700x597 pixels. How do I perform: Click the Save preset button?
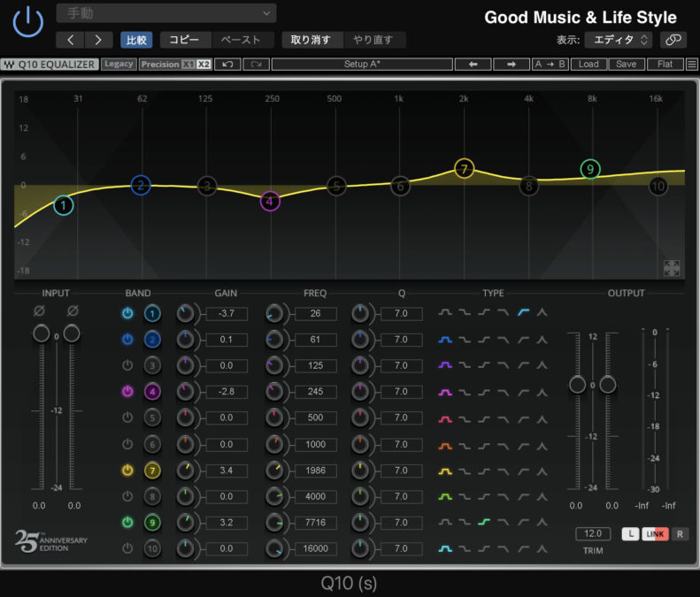click(x=627, y=65)
